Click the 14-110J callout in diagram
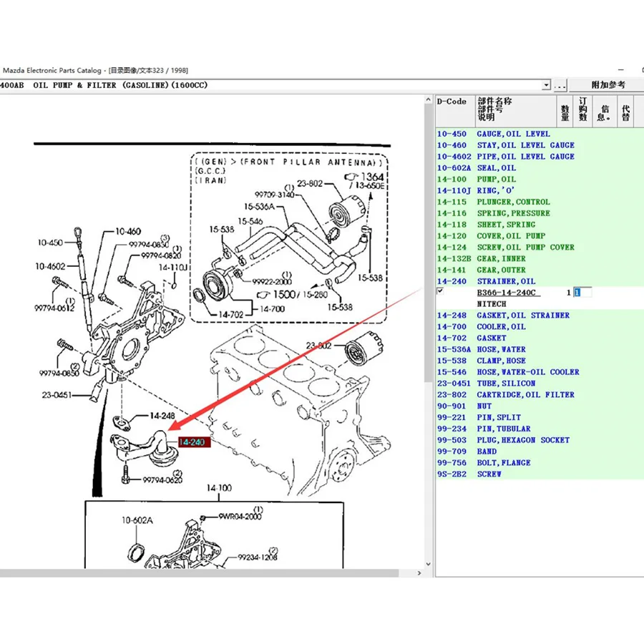 173,268
